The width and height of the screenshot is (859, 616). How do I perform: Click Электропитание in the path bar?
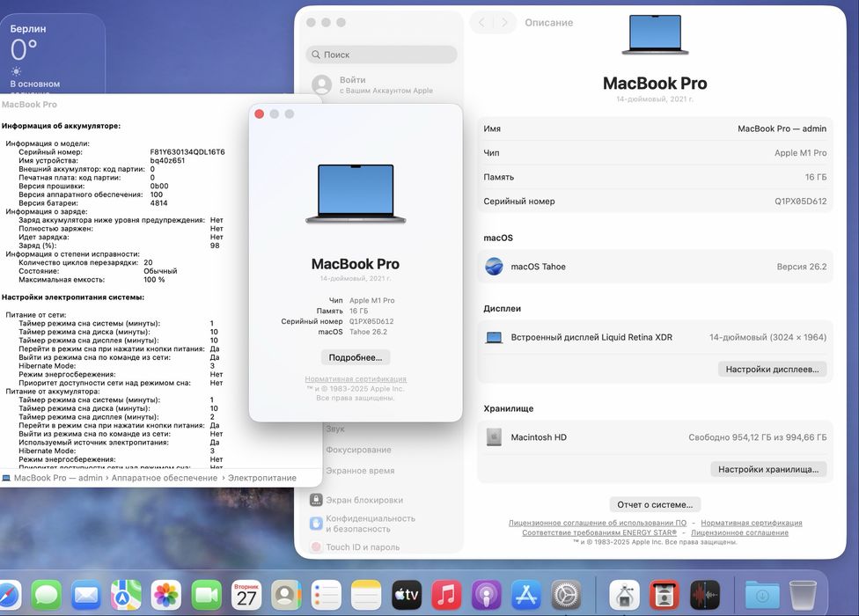coord(262,478)
